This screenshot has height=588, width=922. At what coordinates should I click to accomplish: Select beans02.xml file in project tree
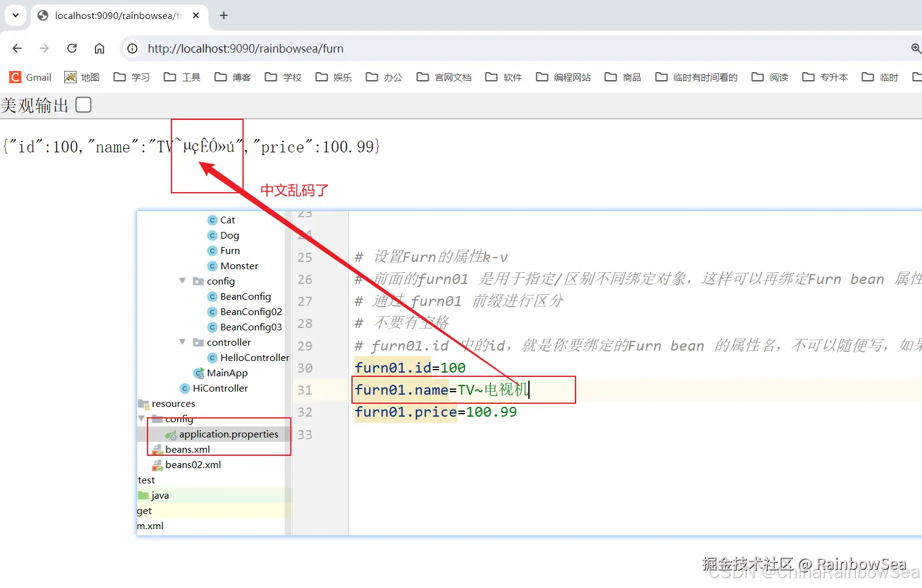tap(186, 464)
